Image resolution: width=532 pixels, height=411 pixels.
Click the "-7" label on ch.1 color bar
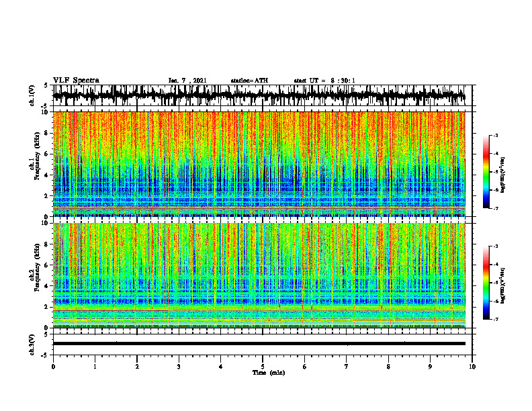pyautogui.click(x=495, y=208)
